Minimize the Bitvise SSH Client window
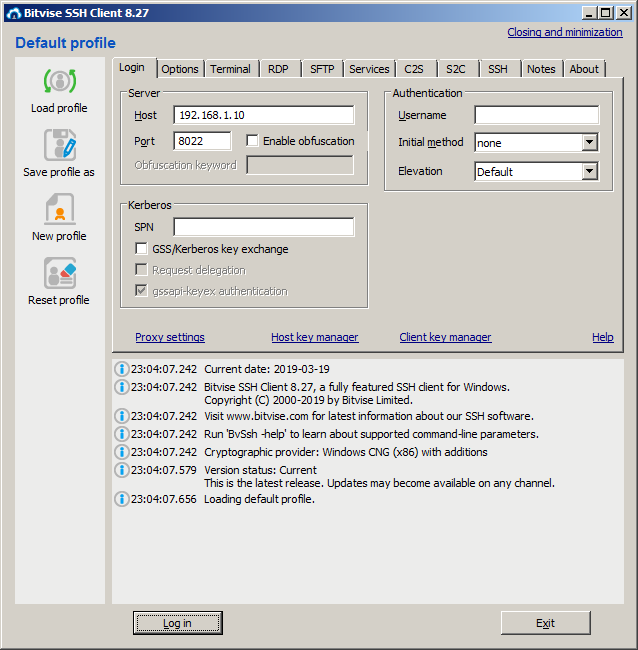Image resolution: width=638 pixels, height=650 pixels. pyautogui.click(x=589, y=13)
